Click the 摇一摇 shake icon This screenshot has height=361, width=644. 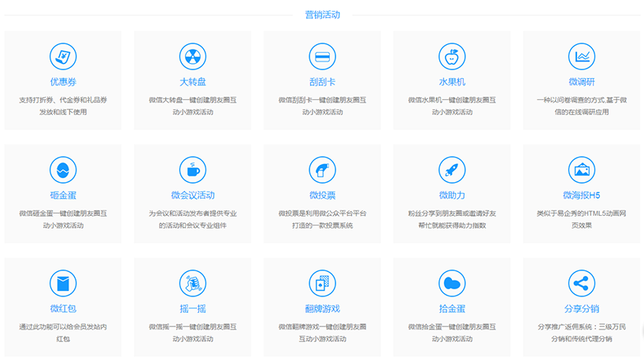pos(192,283)
